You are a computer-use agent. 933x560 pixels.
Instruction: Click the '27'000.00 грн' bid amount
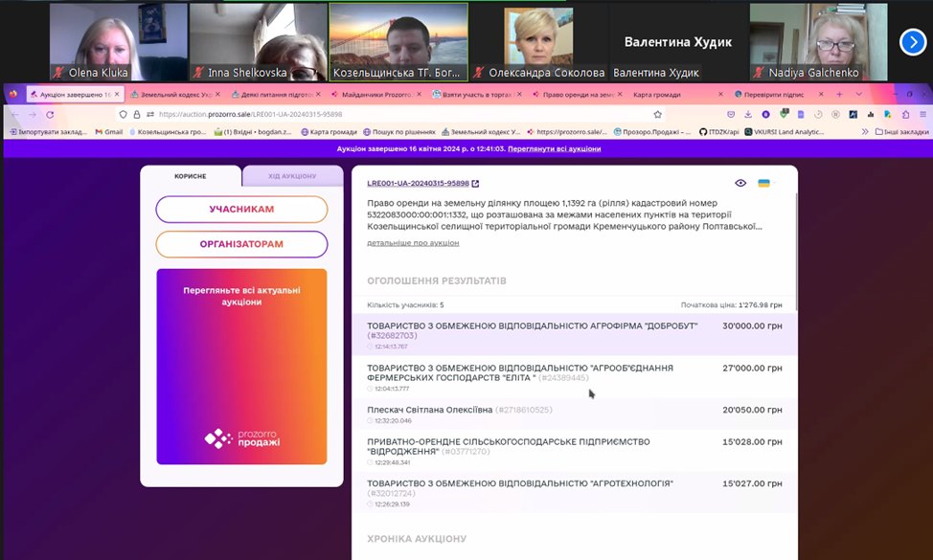(752, 369)
